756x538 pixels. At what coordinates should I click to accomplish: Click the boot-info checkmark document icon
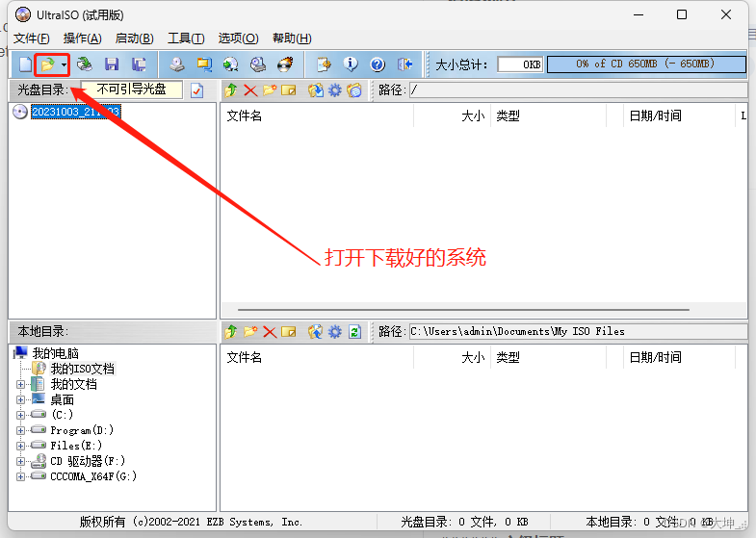pyautogui.click(x=196, y=90)
